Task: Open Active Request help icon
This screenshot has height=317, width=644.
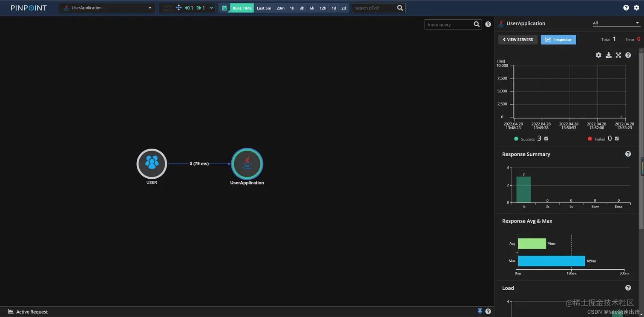Action: (488, 311)
